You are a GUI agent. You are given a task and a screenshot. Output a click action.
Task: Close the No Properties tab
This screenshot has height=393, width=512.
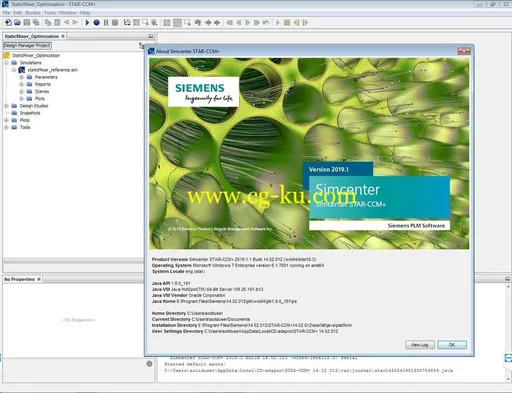(x=39, y=279)
